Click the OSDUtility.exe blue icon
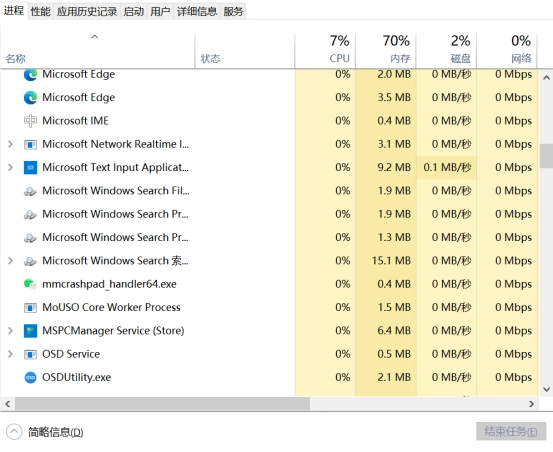The height and width of the screenshot is (452, 553). click(30, 378)
